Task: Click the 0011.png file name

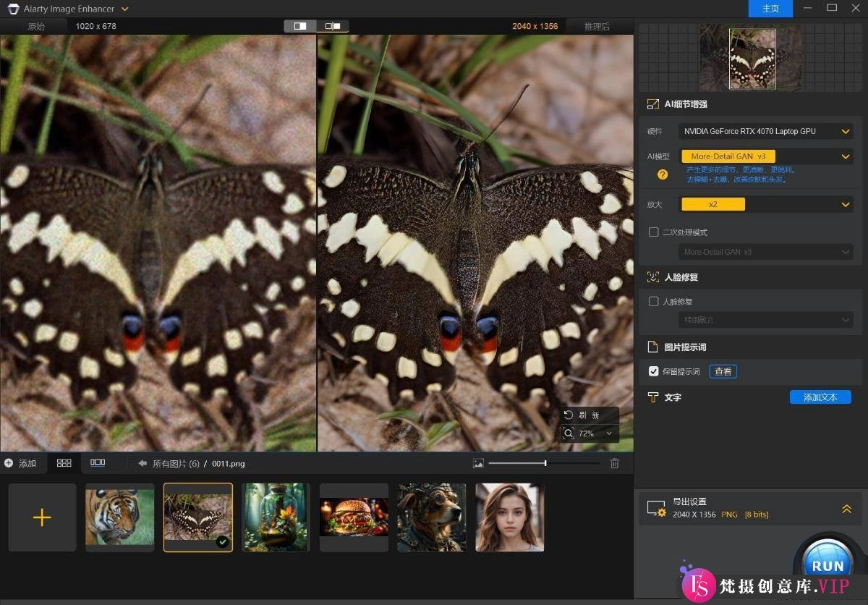Action: [x=229, y=464]
